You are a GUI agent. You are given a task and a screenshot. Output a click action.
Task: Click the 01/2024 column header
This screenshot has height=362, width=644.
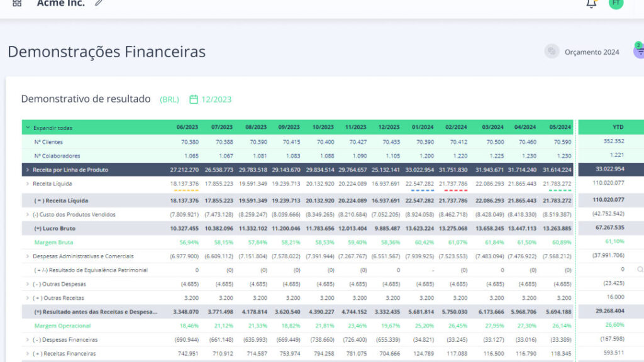coord(423,127)
